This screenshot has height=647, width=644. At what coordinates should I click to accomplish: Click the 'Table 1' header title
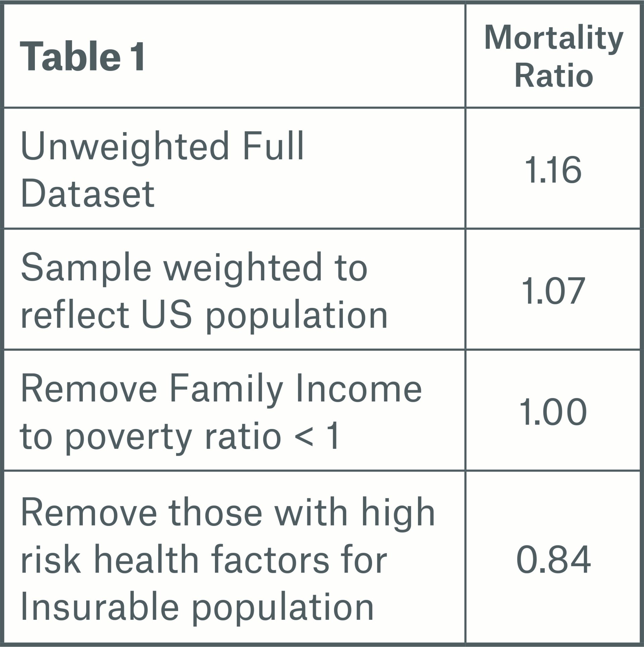tap(83, 56)
